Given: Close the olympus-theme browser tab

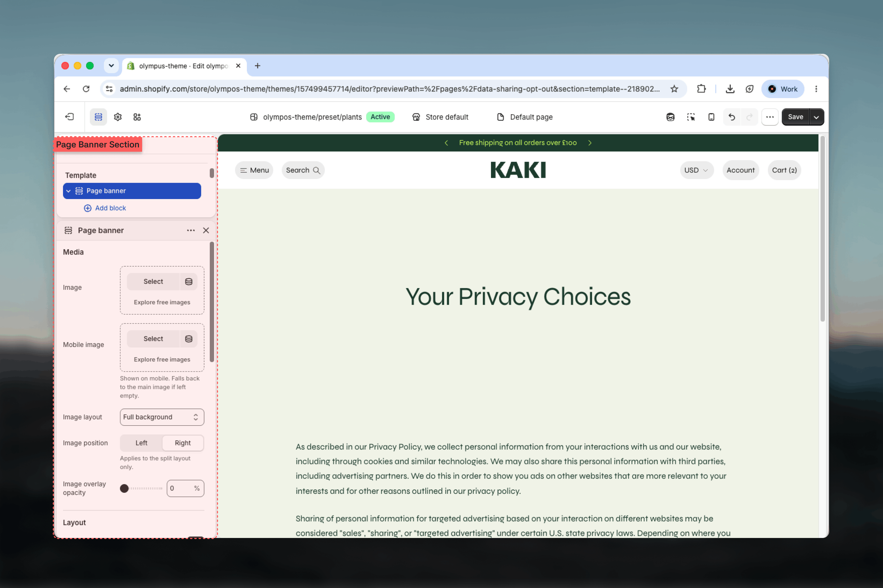Looking at the screenshot, I should tap(238, 66).
